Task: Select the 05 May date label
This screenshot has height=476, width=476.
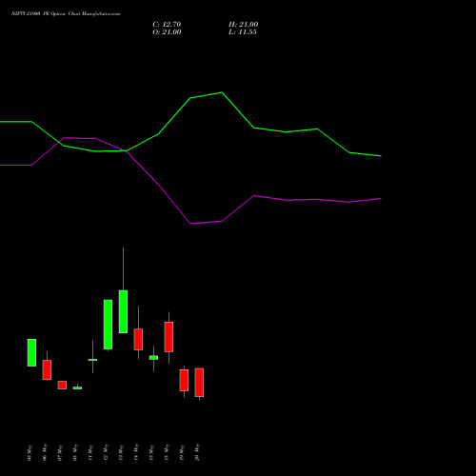Action: click(x=30, y=453)
